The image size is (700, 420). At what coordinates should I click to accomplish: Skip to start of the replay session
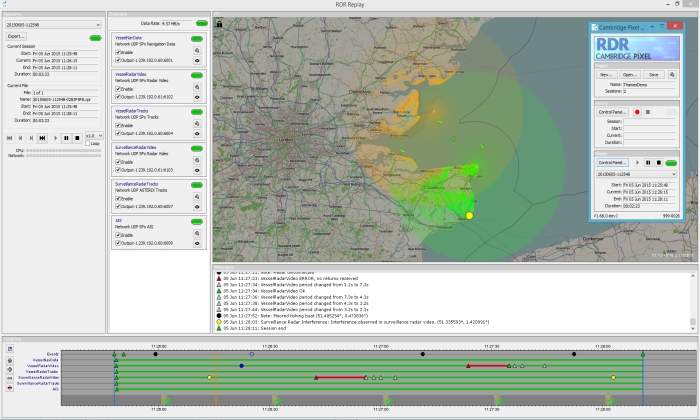(10, 138)
